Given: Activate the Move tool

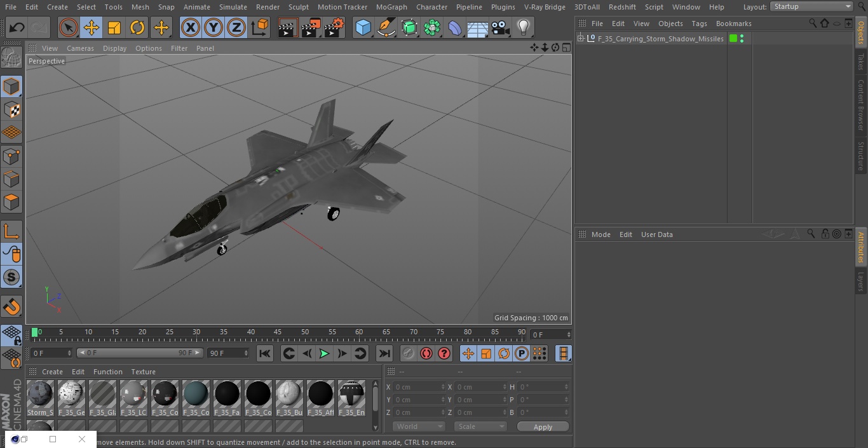Looking at the screenshot, I should [91, 27].
